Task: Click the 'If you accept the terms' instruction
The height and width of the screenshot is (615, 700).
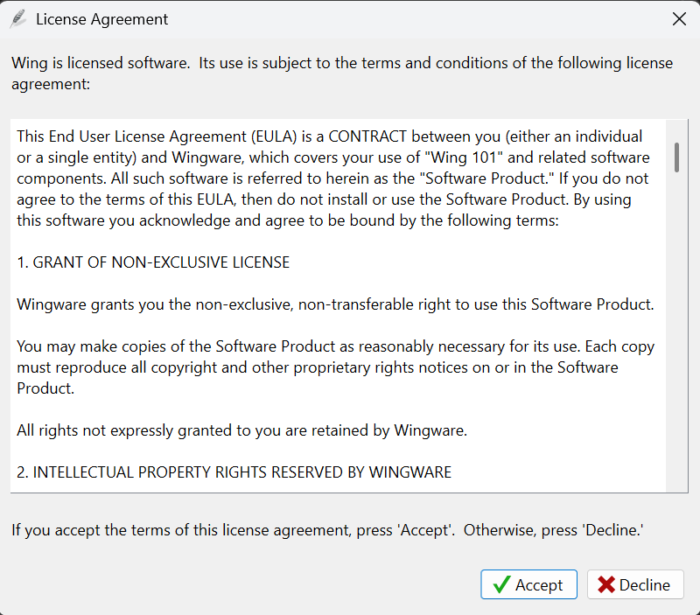Action: click(x=327, y=530)
